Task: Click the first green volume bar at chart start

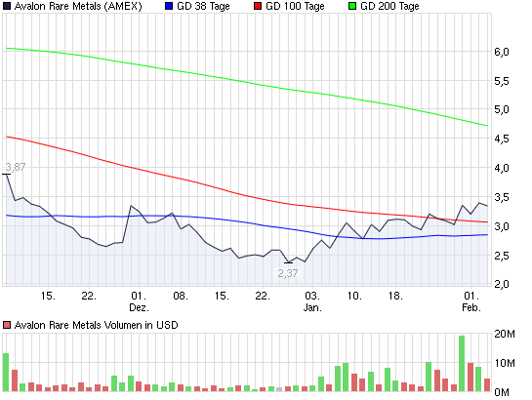Action: pyautogui.click(x=6, y=373)
